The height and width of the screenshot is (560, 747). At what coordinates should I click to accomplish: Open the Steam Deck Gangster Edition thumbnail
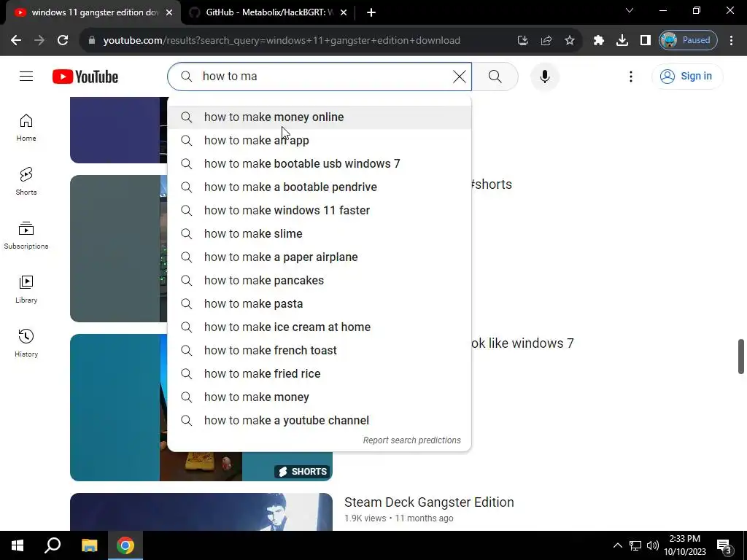pos(201,512)
